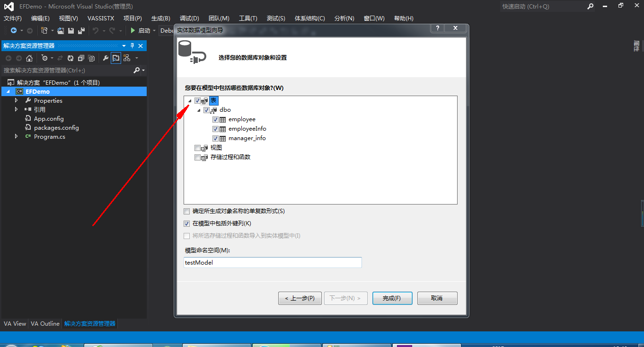
Task: Open the 生成(B) menu
Action: click(160, 18)
